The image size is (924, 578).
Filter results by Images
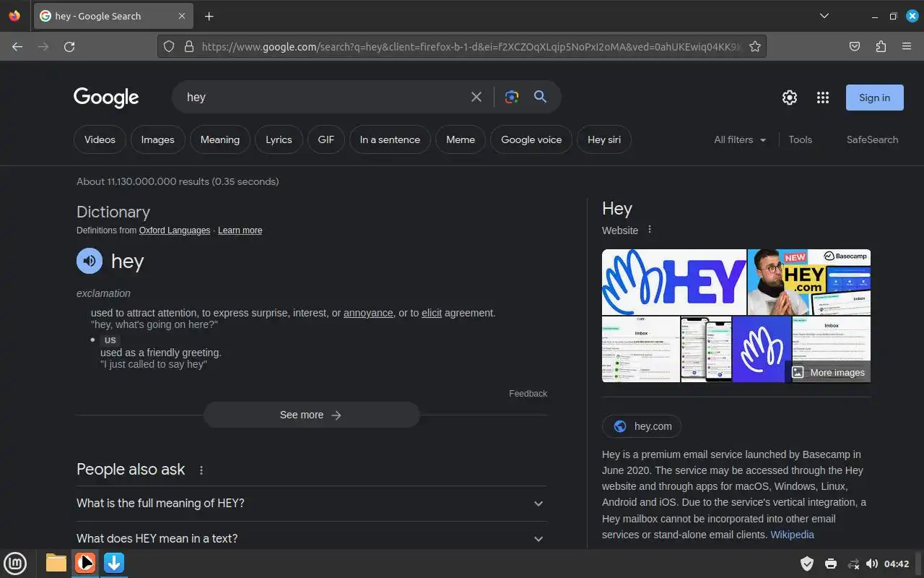click(x=157, y=139)
